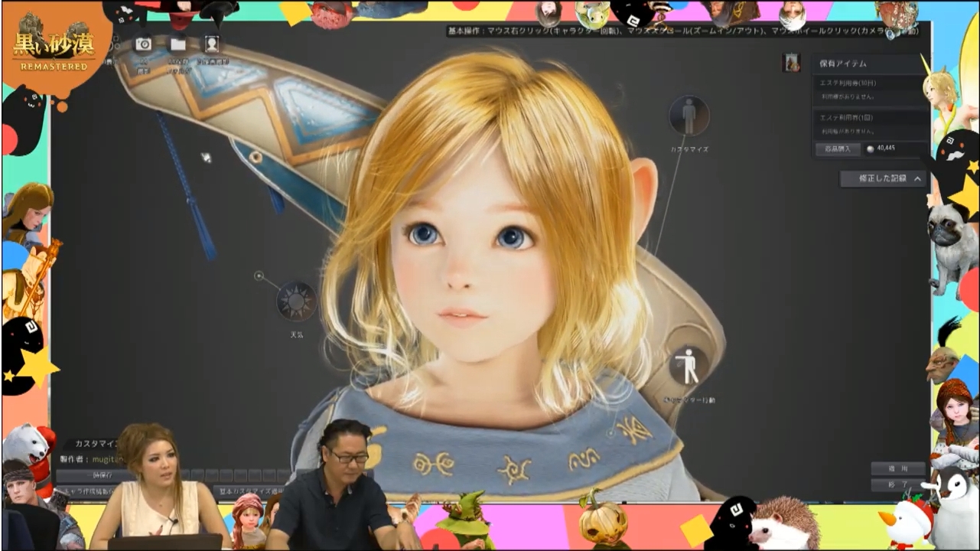Click the portrait frame icon

pos(212,44)
